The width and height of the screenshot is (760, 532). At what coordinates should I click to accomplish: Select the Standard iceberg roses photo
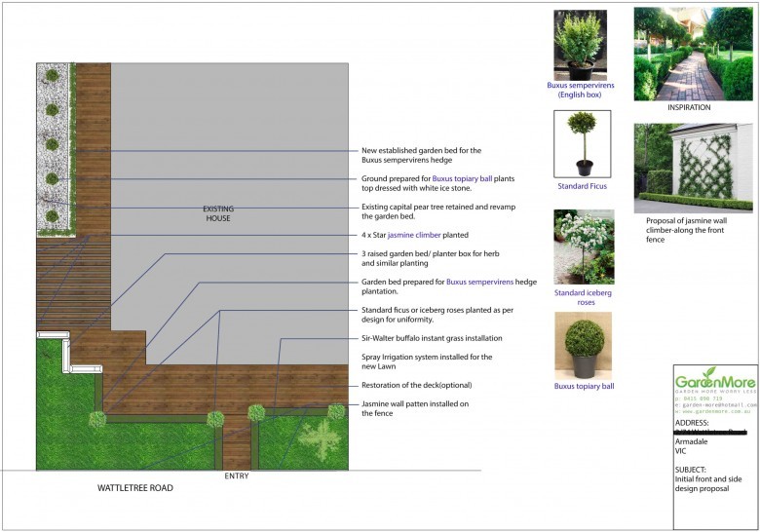click(x=584, y=247)
